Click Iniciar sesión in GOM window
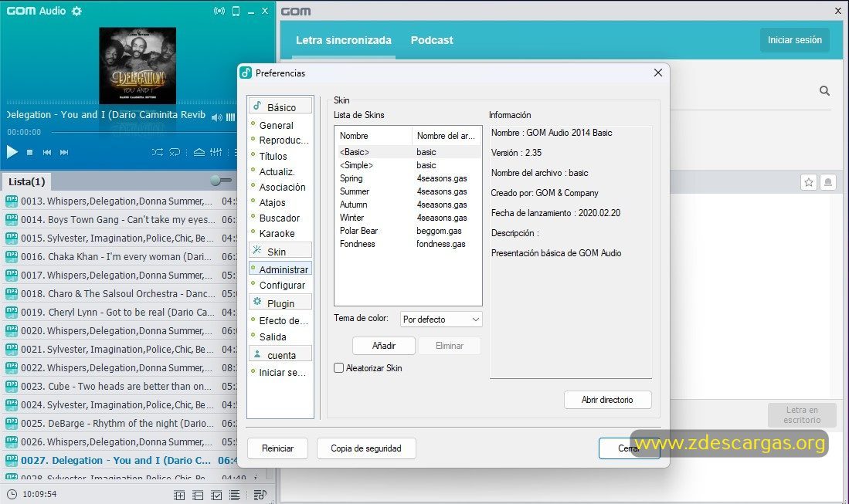849x504 pixels. (794, 40)
